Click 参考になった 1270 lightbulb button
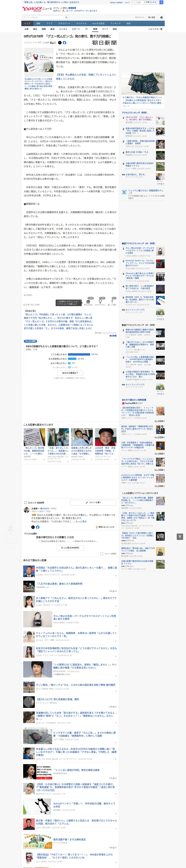This screenshot has width=186, height=868. [105, 527]
